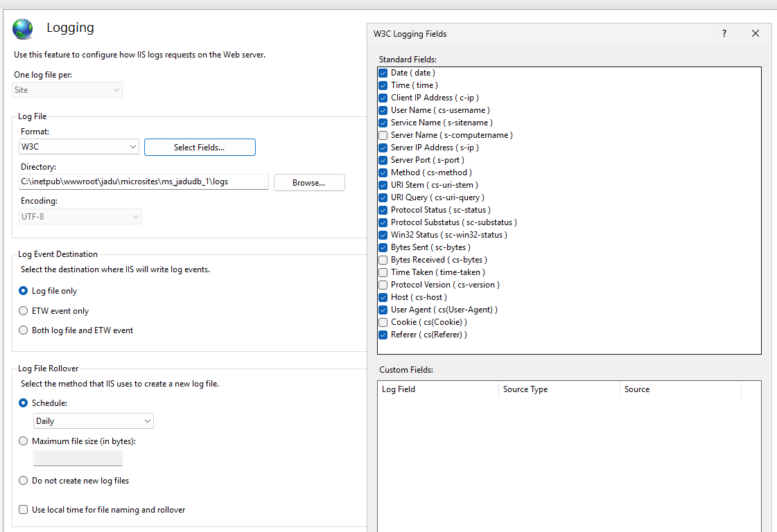Click the maximum file size input box
This screenshot has height=532, width=777.
tap(78, 458)
